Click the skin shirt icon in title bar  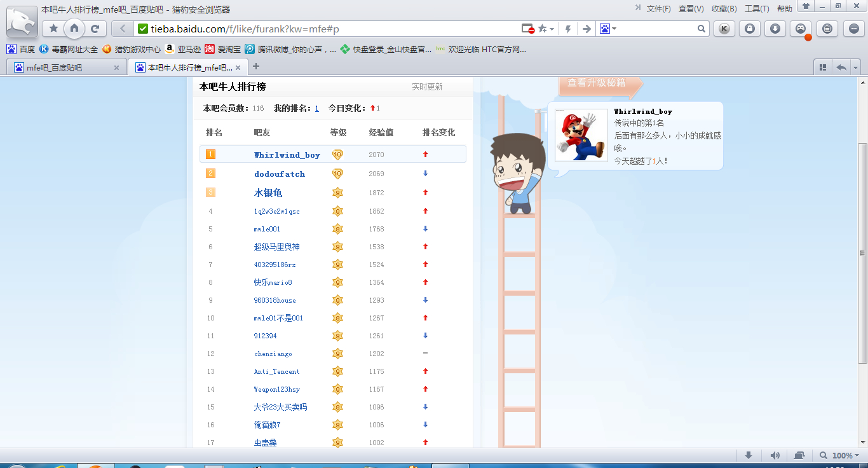[806, 6]
